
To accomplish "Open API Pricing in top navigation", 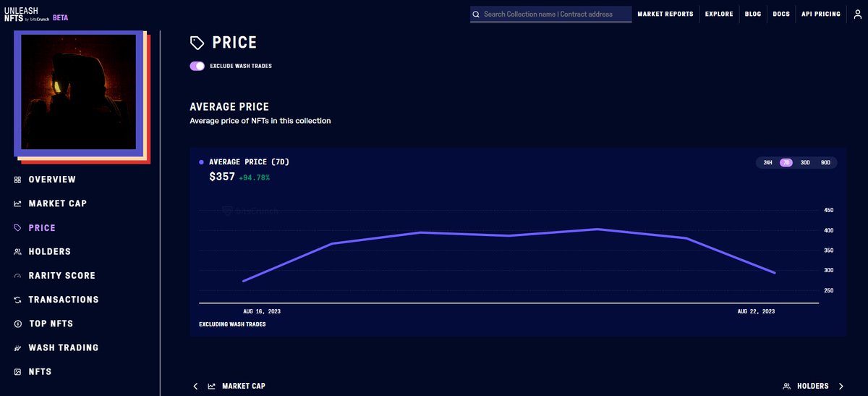I will coord(821,14).
